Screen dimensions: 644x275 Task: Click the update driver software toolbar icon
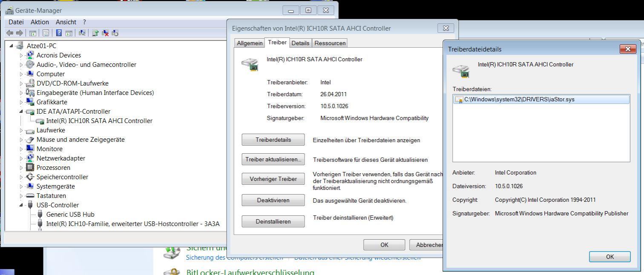pos(95,33)
